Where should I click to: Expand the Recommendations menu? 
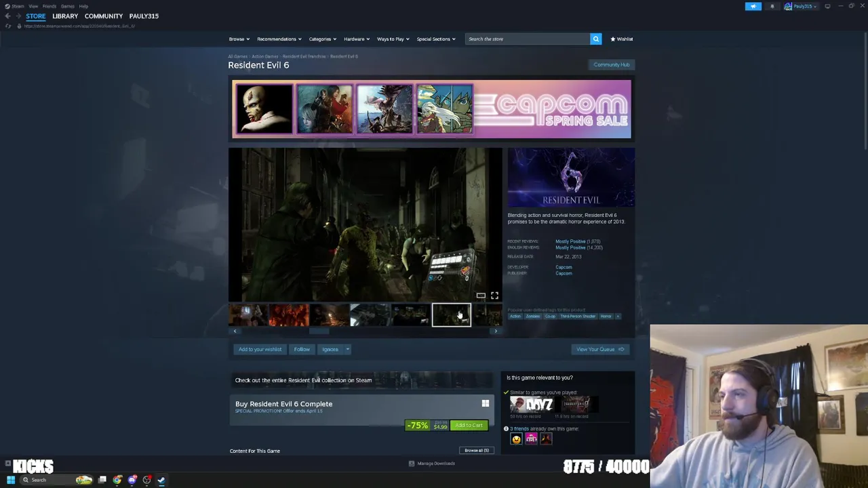point(279,39)
